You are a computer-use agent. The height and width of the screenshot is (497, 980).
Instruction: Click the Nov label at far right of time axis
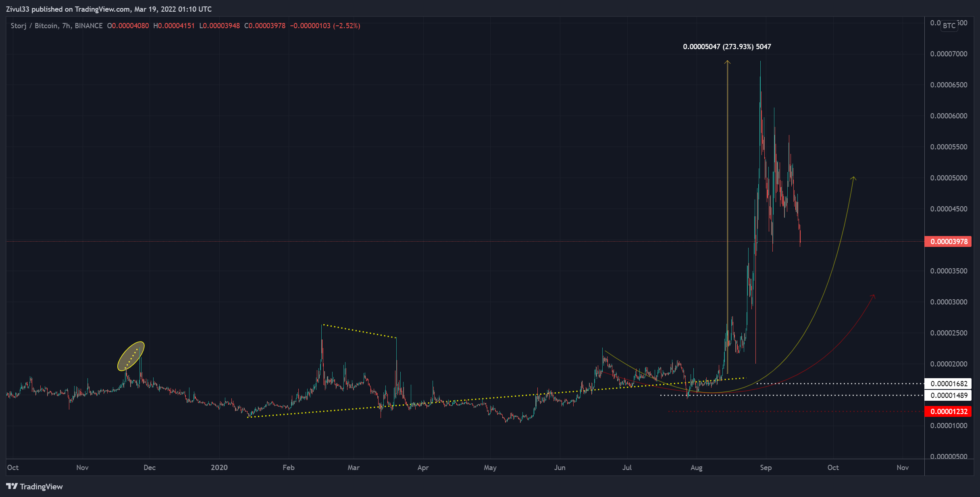[903, 468]
